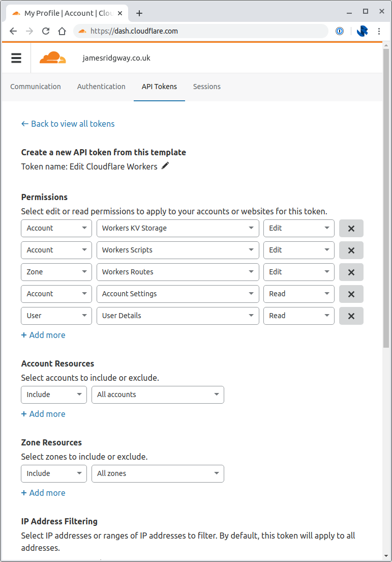Click the browser forward arrow
The width and height of the screenshot is (392, 562).
(x=29, y=31)
